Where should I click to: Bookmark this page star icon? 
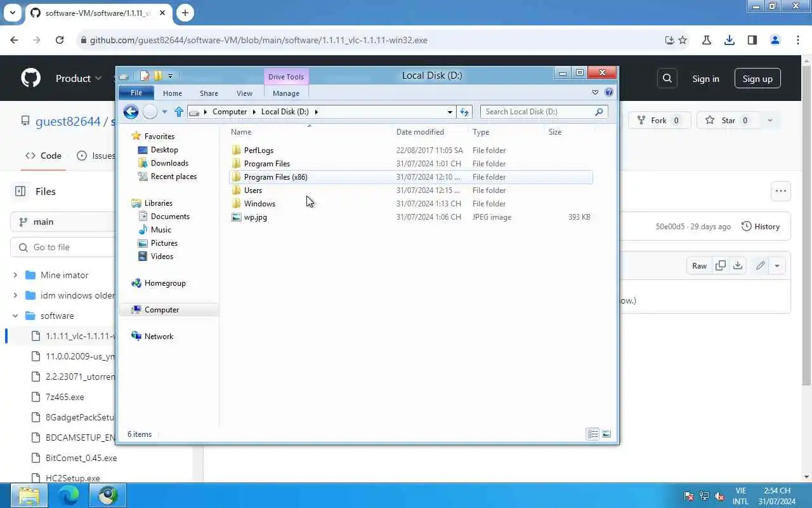point(683,40)
